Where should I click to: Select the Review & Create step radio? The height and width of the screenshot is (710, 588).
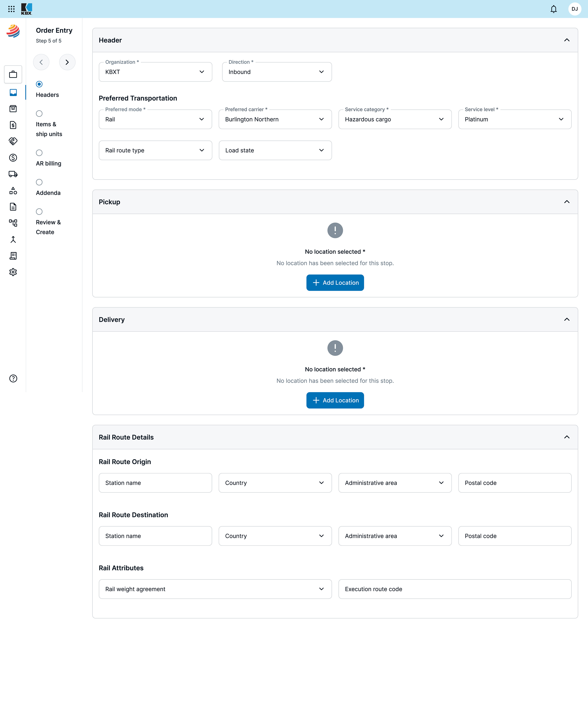tap(39, 212)
